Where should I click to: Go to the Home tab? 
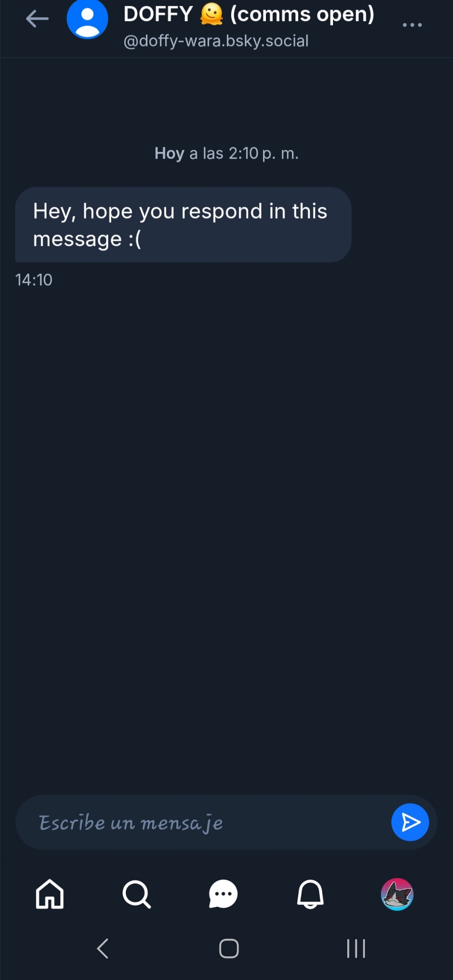point(50,894)
